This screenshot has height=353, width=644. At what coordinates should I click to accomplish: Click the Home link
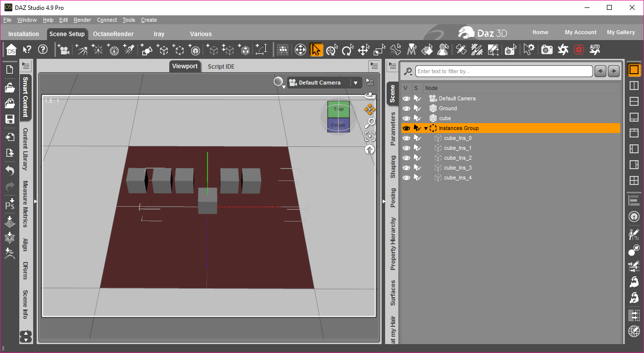coord(541,32)
